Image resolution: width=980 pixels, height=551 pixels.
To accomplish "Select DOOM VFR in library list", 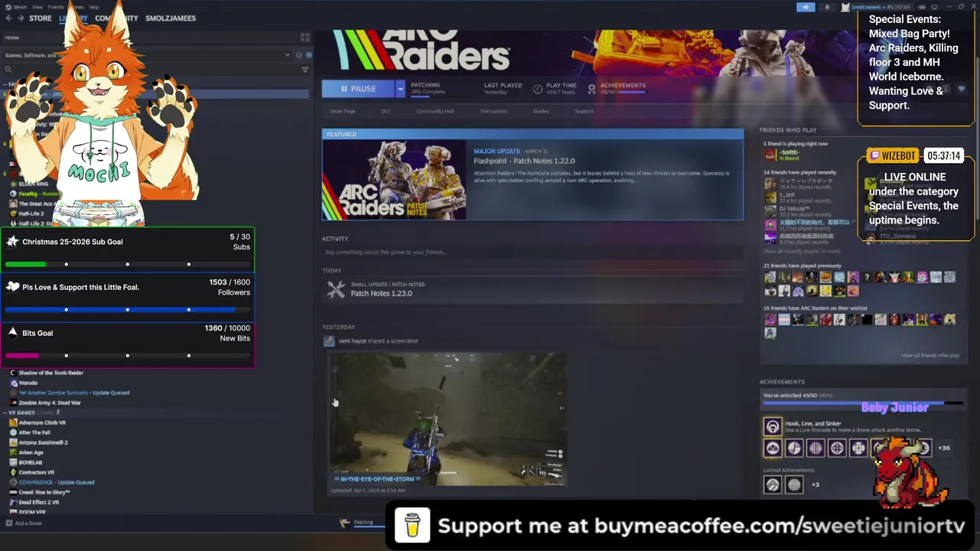I will pyautogui.click(x=31, y=512).
